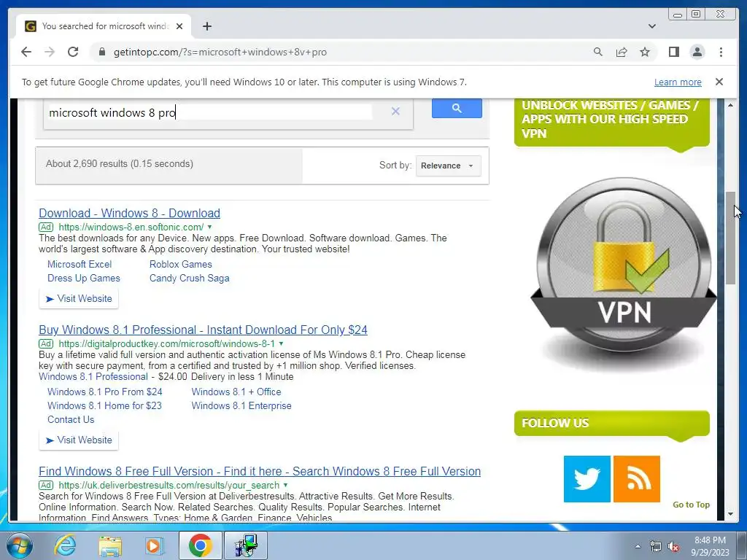Image resolution: width=747 pixels, height=560 pixels.
Task: Switch to Chrome in the taskbar
Action: 200,545
